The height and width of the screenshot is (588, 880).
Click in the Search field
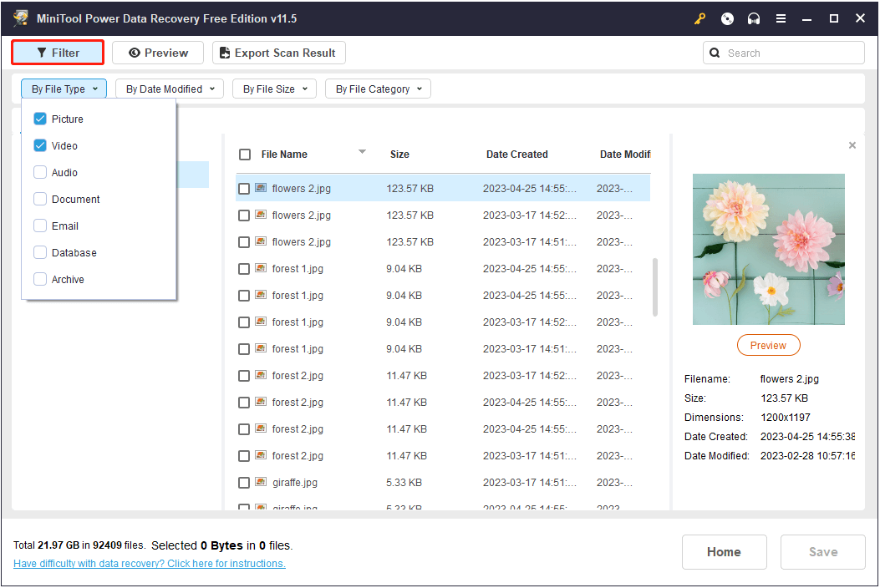point(783,53)
